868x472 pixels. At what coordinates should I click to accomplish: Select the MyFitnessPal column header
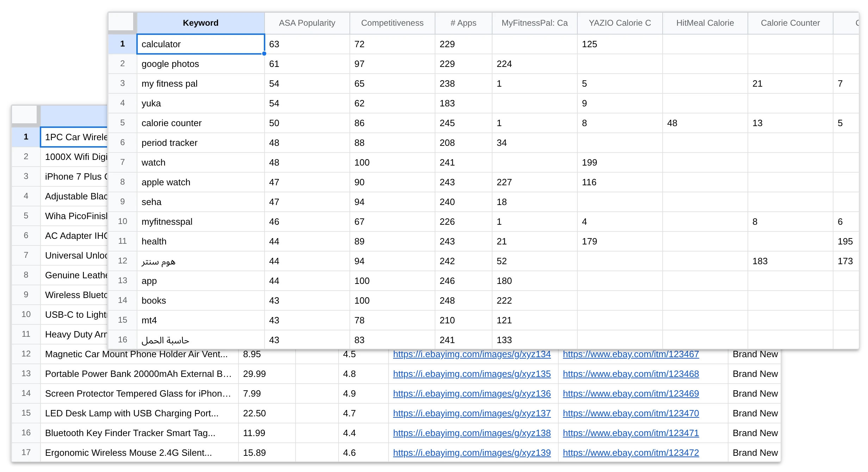[x=535, y=23]
